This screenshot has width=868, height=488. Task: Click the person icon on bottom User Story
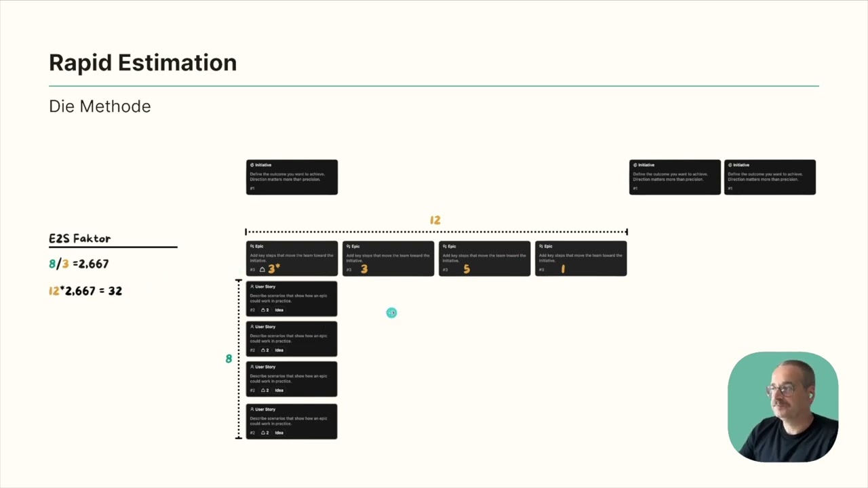[x=252, y=409]
